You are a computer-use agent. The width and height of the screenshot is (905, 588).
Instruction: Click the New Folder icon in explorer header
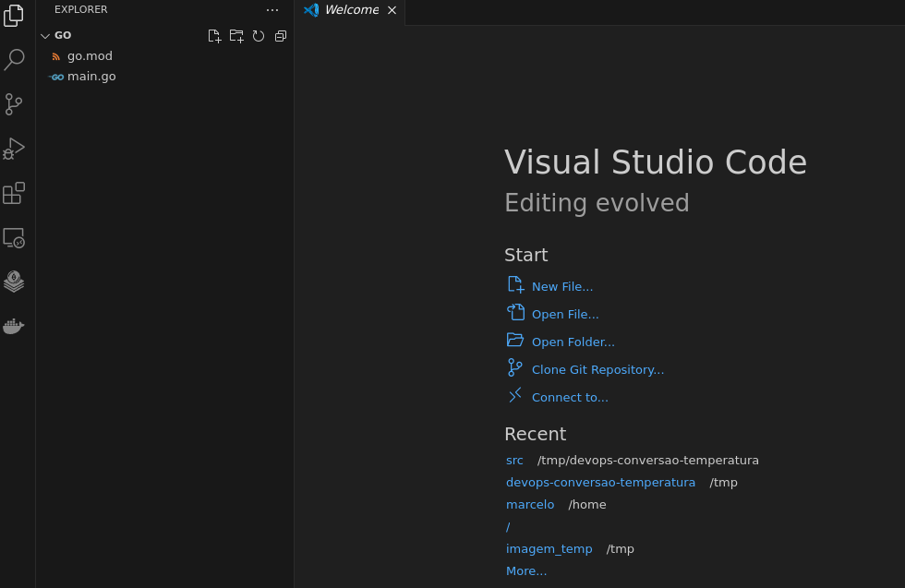236,36
